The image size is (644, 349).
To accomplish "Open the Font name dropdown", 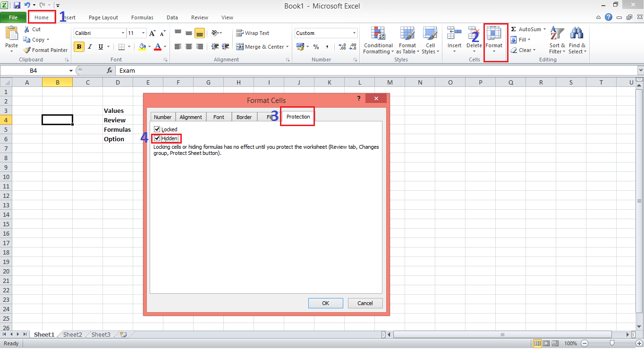I will [122, 33].
